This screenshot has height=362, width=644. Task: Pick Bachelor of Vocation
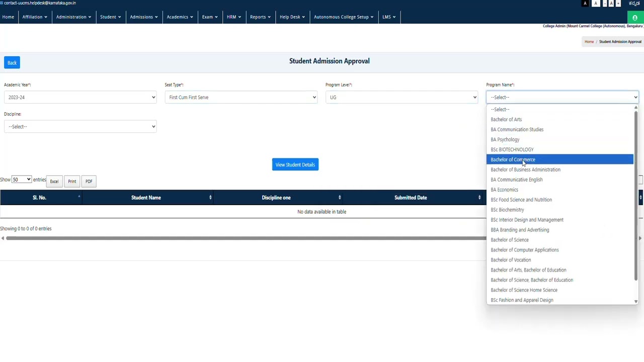(560, 260)
